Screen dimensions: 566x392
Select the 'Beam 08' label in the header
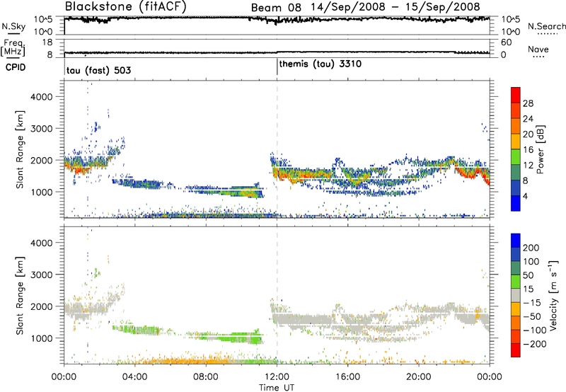(276, 7)
